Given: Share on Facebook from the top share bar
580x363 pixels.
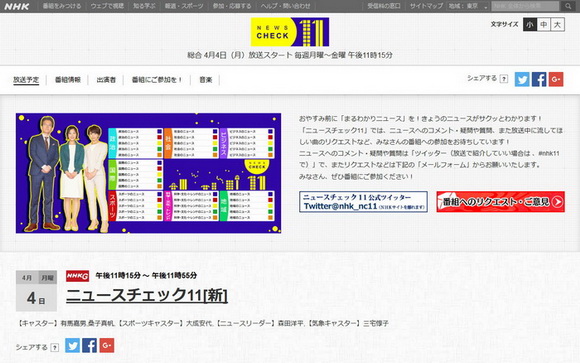Looking at the screenshot, I should 539,79.
